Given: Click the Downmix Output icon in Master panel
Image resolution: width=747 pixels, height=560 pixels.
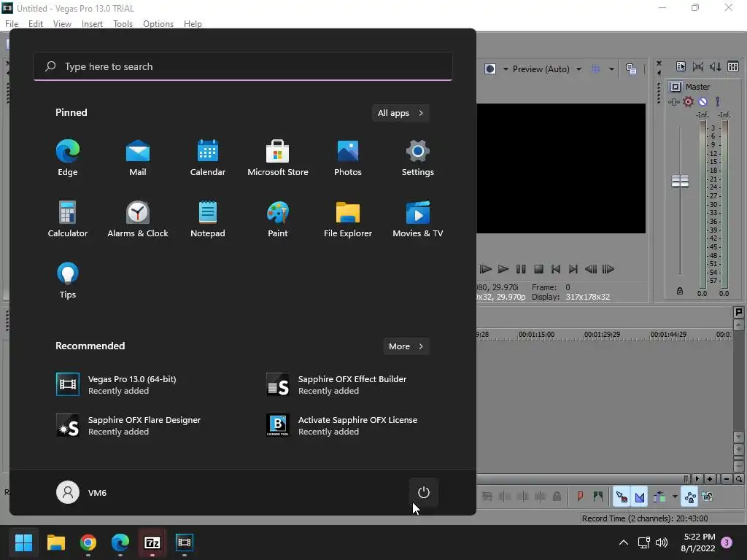Looking at the screenshot, I should coord(698,66).
